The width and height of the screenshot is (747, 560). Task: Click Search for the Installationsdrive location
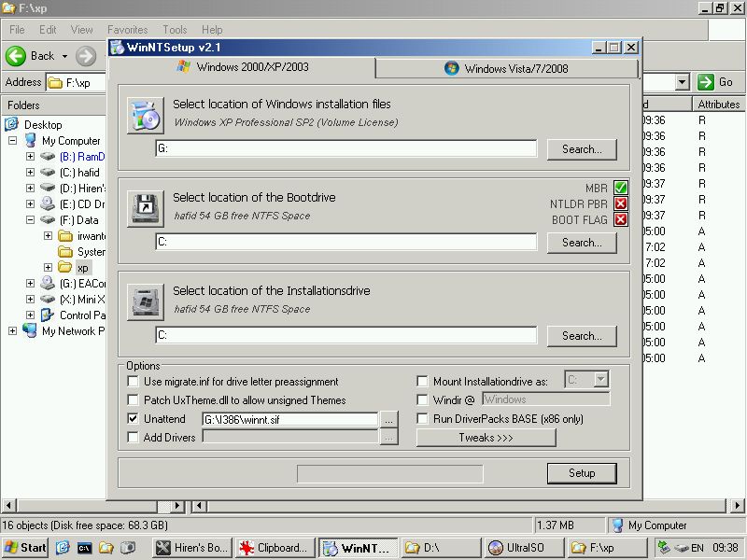coord(582,336)
